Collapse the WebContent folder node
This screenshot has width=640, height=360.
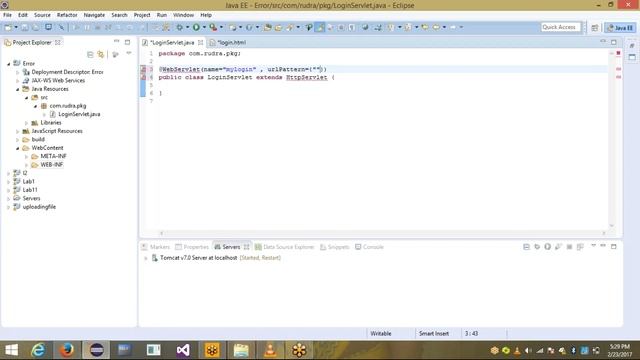18,148
